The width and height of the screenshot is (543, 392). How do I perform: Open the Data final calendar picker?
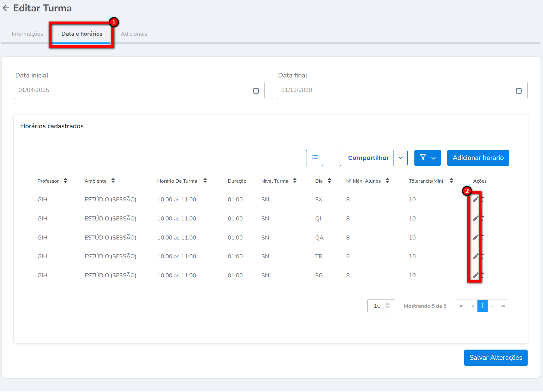click(x=519, y=91)
